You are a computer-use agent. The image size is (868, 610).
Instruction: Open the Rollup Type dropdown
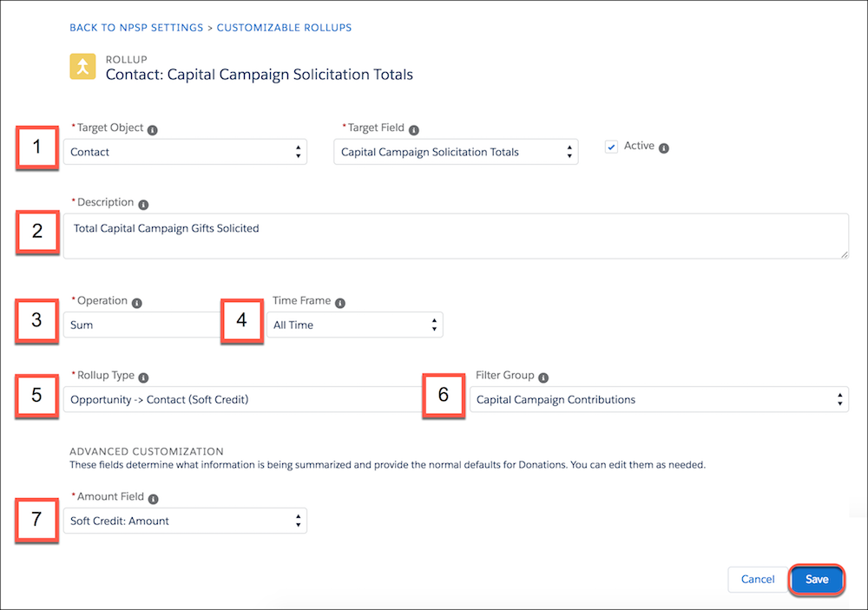[244, 400]
